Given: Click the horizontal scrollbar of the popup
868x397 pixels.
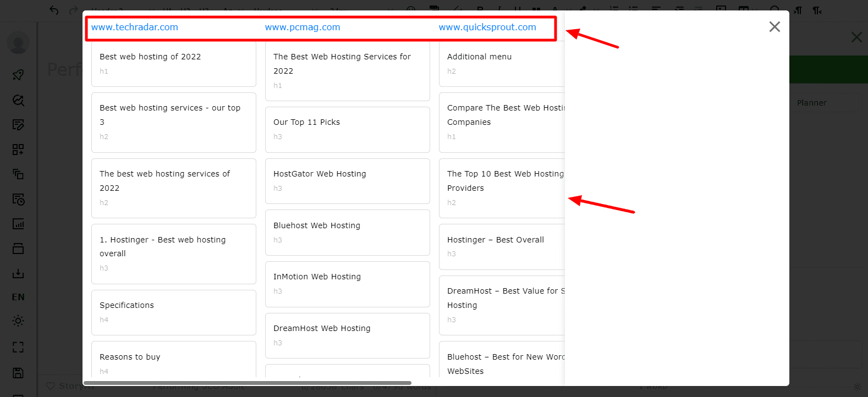Looking at the screenshot, I should pos(247,383).
